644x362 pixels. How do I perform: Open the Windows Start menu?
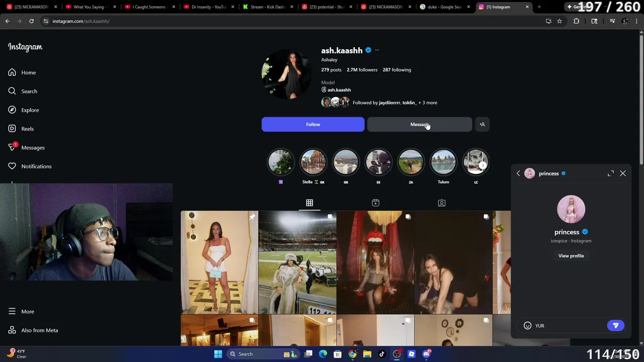218,354
